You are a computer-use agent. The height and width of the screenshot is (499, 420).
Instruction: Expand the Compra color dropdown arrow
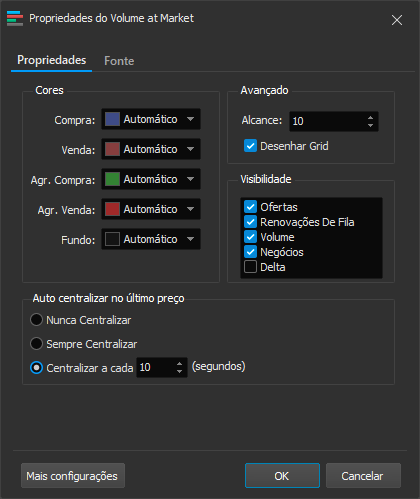[190, 119]
